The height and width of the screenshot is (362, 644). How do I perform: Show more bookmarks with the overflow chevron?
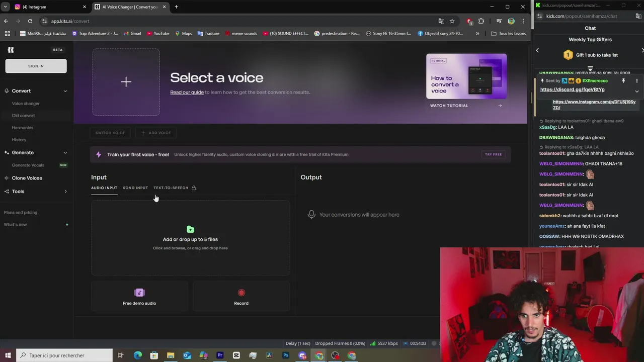tap(477, 34)
